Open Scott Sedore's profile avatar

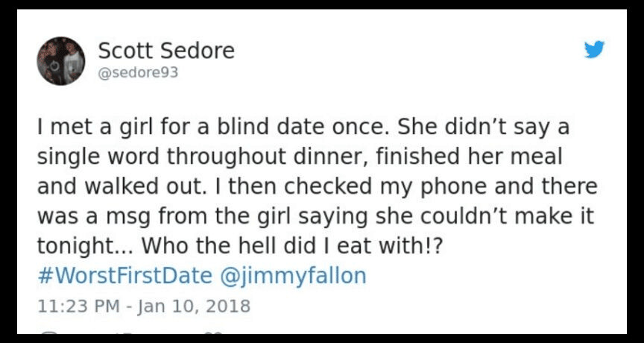point(60,61)
